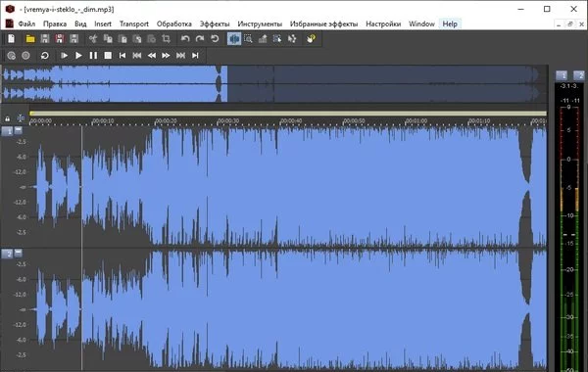The image size is (588, 372).
Task: Paste clipboard contents icon
Action: (x=122, y=38)
